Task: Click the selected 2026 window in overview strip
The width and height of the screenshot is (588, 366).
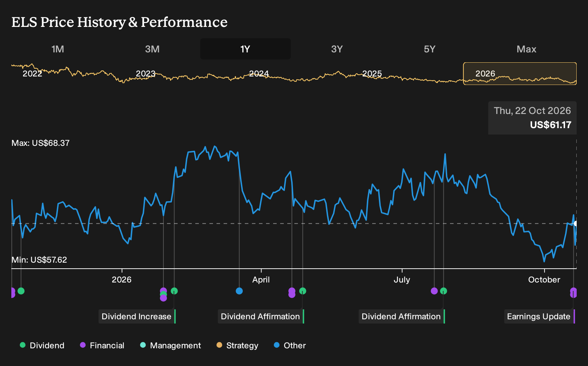Action: pyautogui.click(x=520, y=74)
